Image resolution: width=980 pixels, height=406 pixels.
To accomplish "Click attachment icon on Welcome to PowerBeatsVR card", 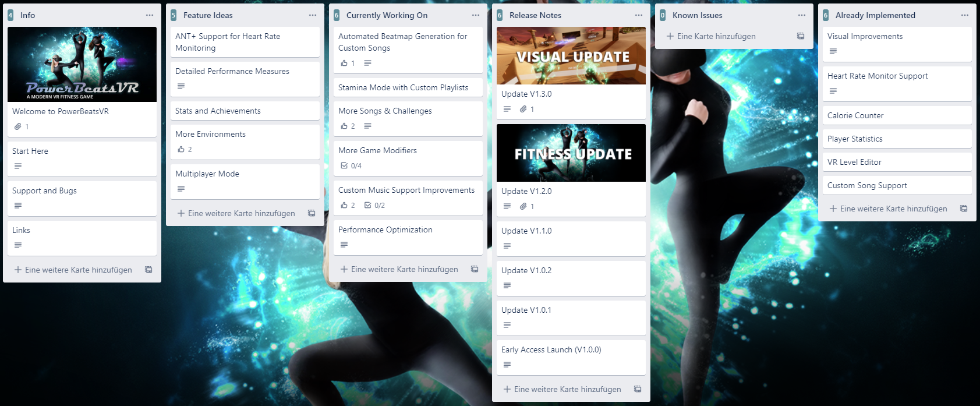I will click(x=18, y=126).
